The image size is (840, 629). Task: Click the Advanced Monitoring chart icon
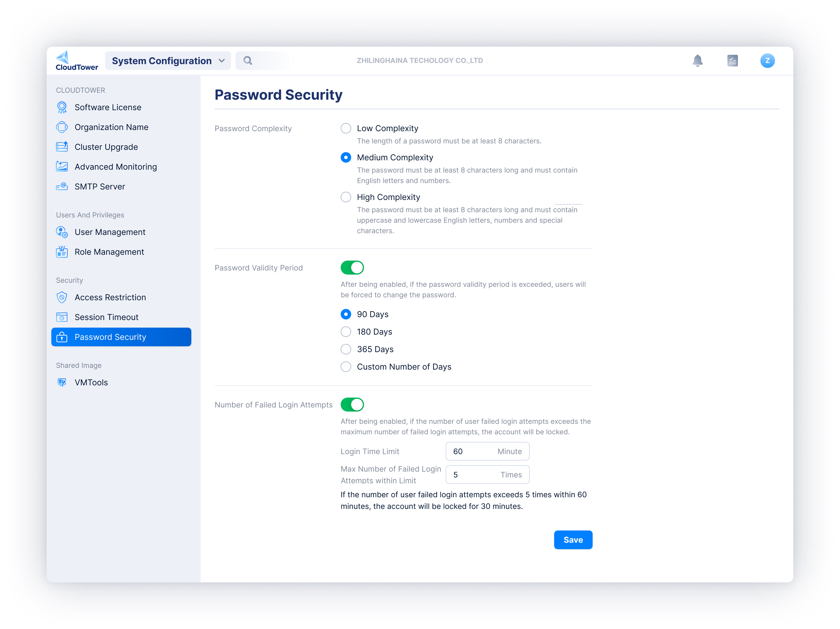(x=62, y=167)
